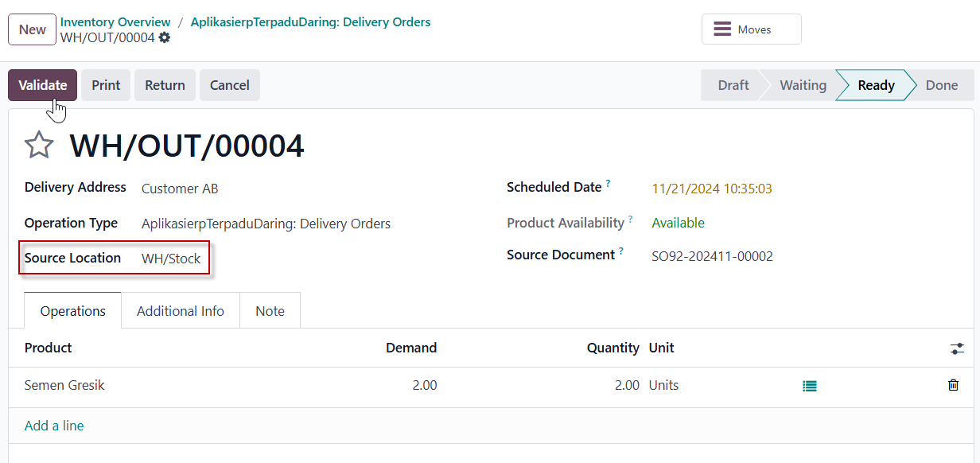
Task: Delete the Semen Gresik line with trash icon
Action: coord(953,385)
